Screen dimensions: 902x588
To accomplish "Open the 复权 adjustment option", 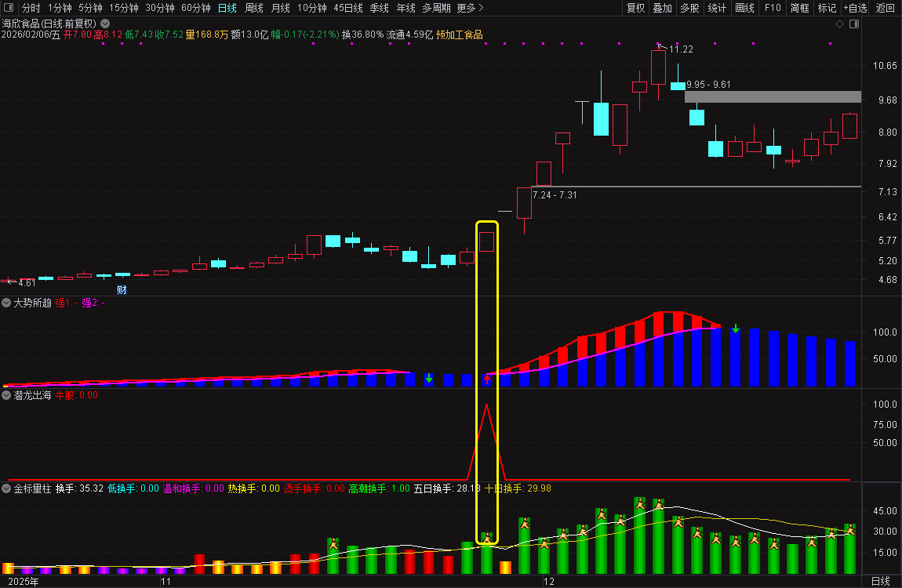I will click(635, 8).
